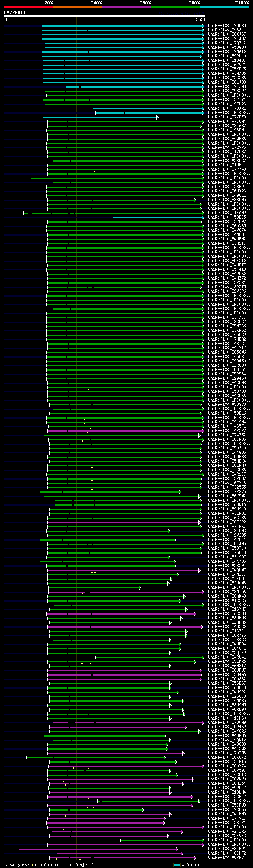Click the orange ~40% legend color segment
Screen dimensions: 253x868
77,7
